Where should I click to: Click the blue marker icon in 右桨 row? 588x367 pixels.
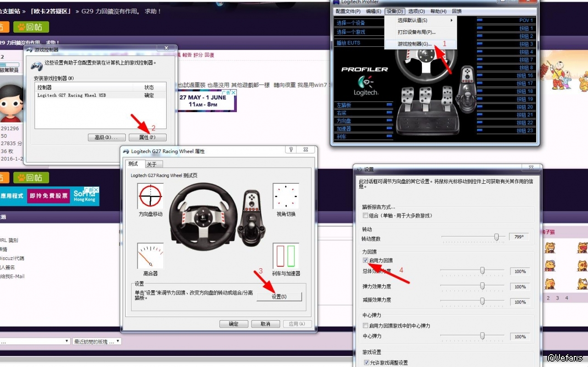pyautogui.click(x=389, y=113)
